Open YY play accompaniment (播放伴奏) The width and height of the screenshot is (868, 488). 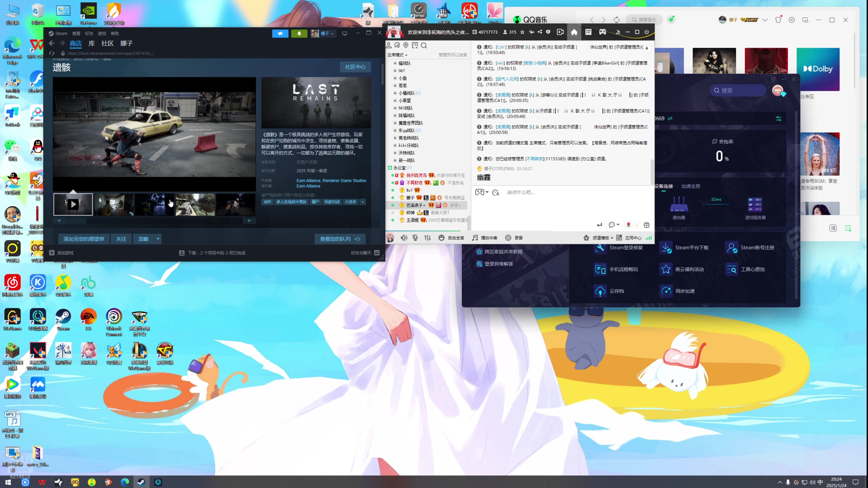pos(485,238)
